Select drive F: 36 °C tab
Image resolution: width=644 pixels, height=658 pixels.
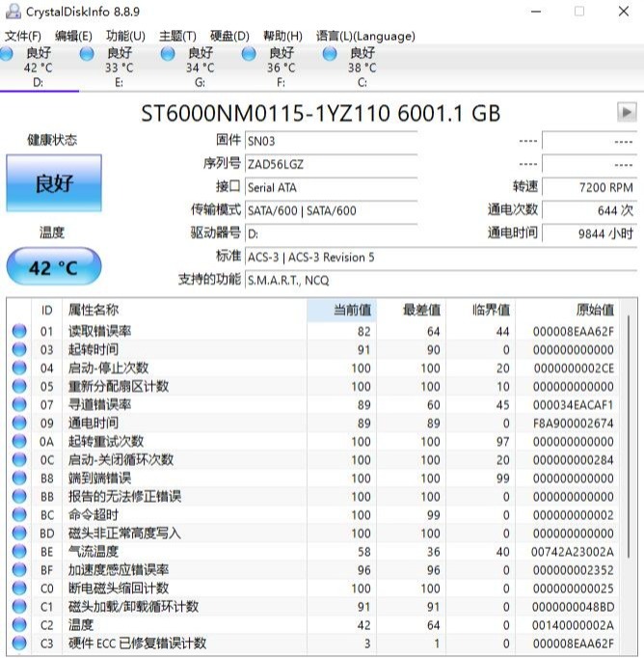[x=281, y=68]
